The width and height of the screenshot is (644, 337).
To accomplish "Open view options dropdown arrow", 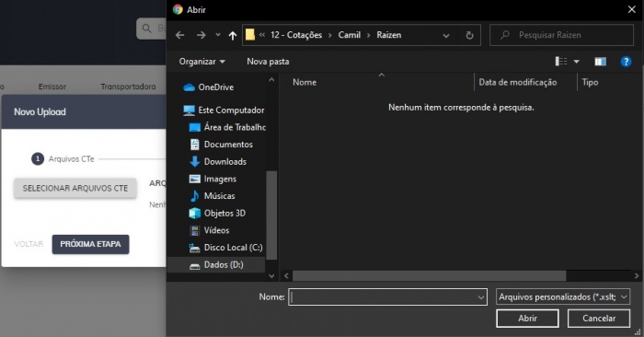I will [x=576, y=62].
